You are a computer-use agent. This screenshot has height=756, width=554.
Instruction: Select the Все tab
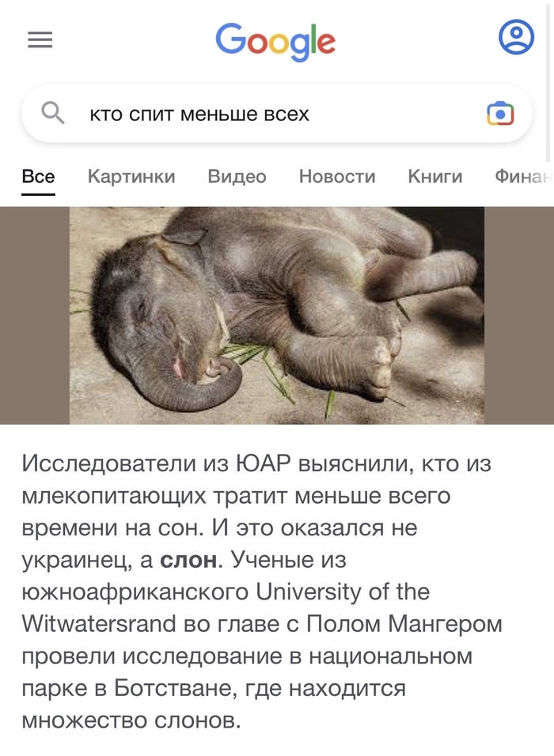[x=38, y=176]
